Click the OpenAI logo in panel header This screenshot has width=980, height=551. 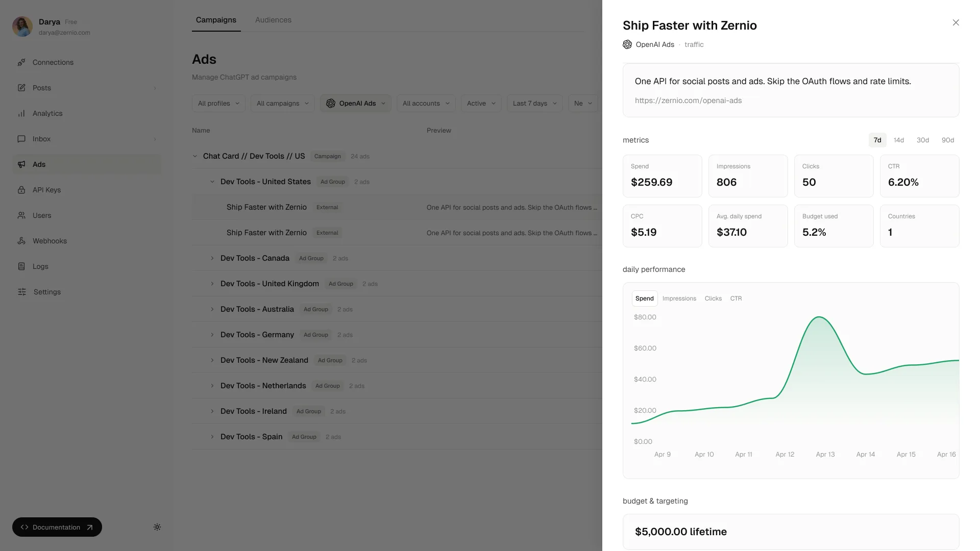[627, 44]
